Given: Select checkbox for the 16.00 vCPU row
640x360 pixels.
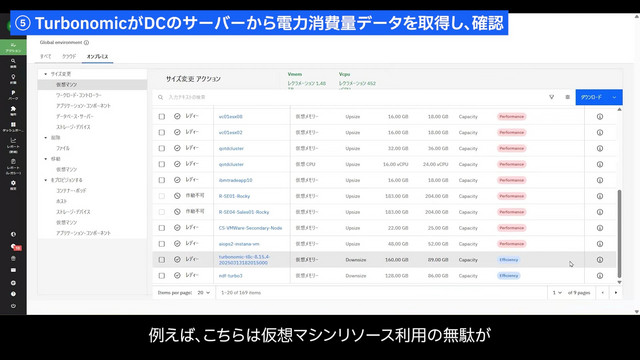Looking at the screenshot, I should [x=162, y=164].
